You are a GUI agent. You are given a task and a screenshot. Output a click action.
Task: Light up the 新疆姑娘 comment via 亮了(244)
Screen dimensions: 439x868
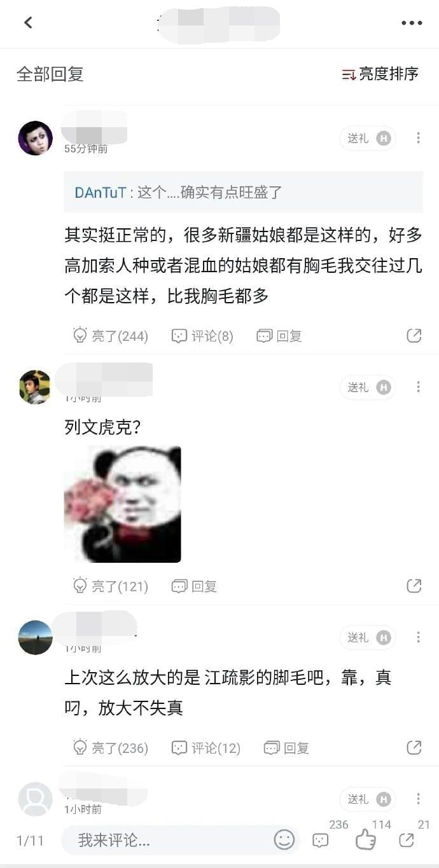pos(111,336)
